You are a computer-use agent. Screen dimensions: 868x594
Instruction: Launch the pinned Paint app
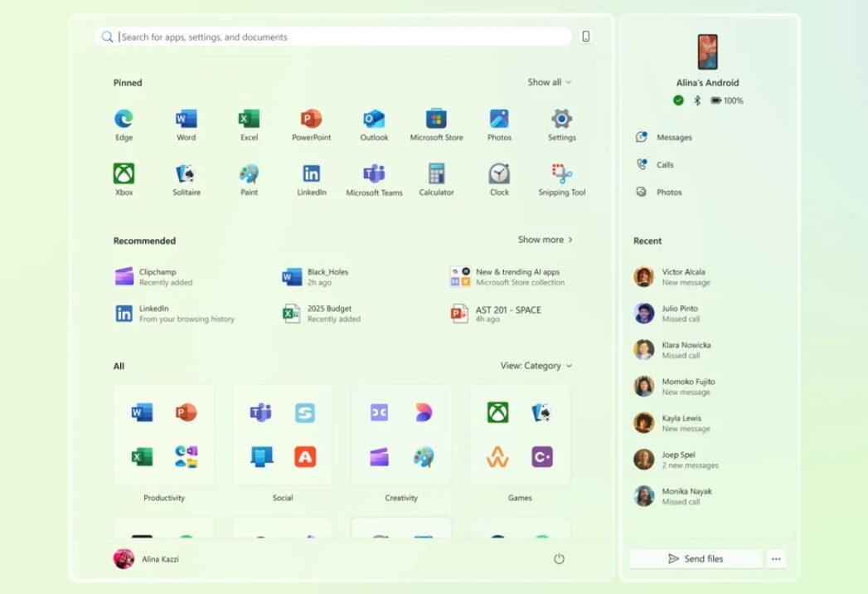point(249,180)
